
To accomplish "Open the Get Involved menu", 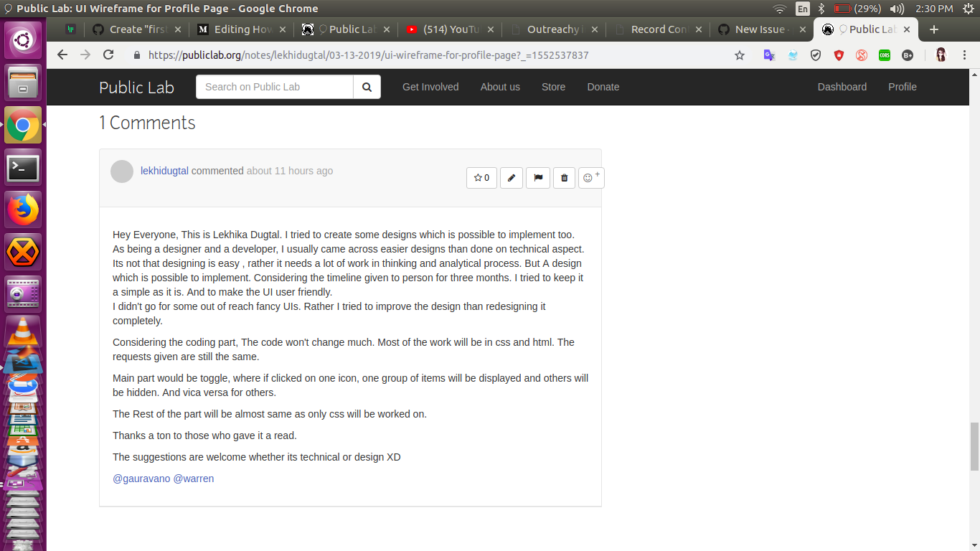I will 430,87.
